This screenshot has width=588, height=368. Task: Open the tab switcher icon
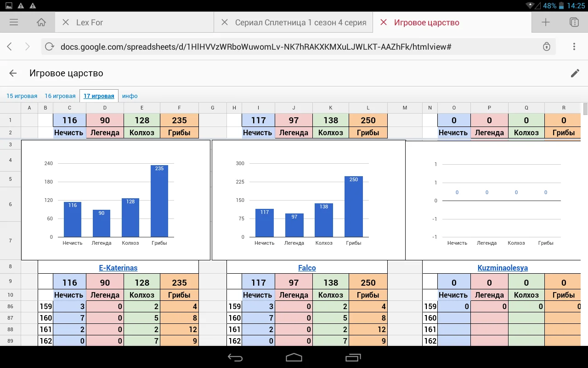click(573, 22)
